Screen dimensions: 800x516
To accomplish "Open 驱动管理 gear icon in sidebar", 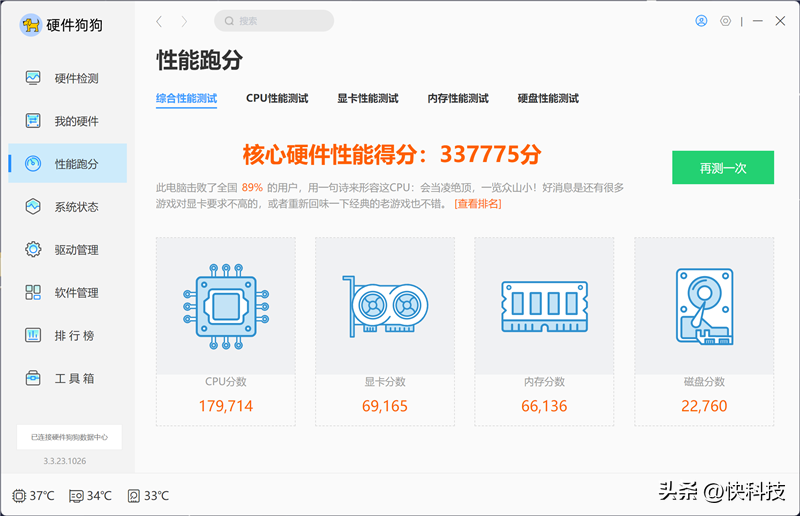I will click(33, 249).
